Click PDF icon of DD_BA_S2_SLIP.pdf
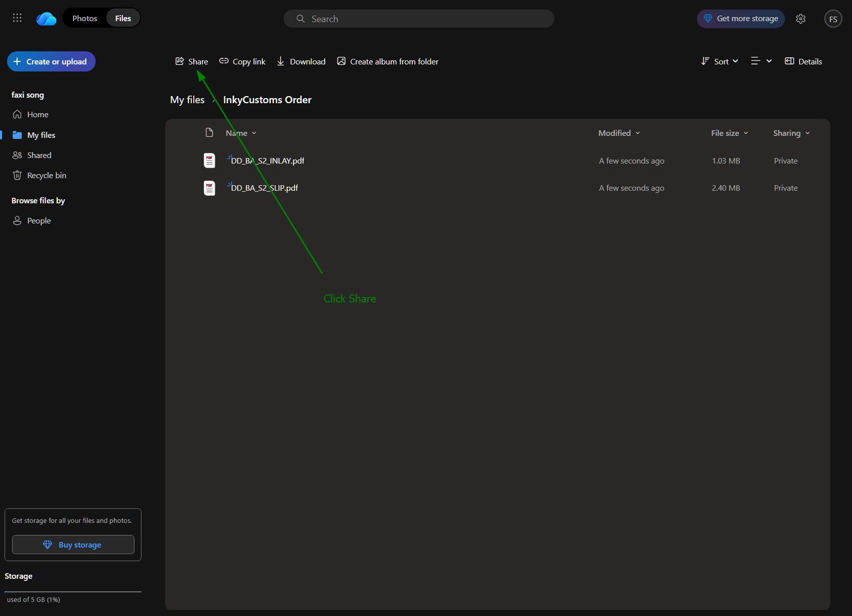Image resolution: width=852 pixels, height=616 pixels. (209, 188)
